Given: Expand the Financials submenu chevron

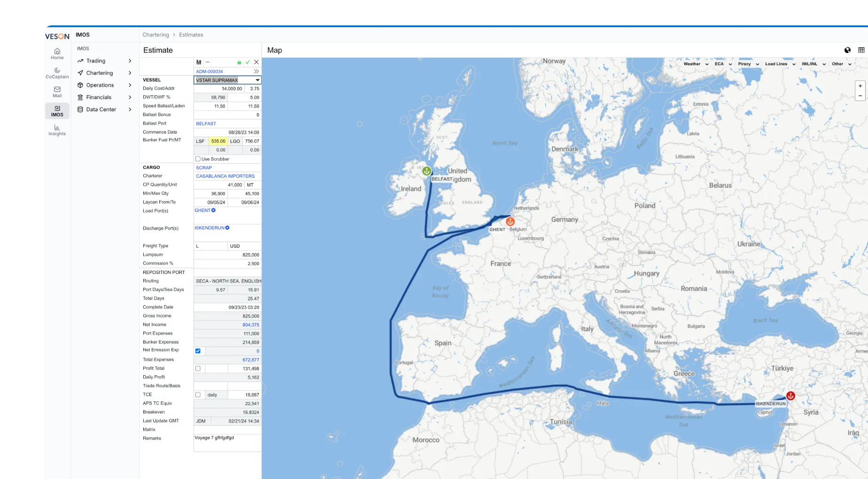Looking at the screenshot, I should [130, 97].
